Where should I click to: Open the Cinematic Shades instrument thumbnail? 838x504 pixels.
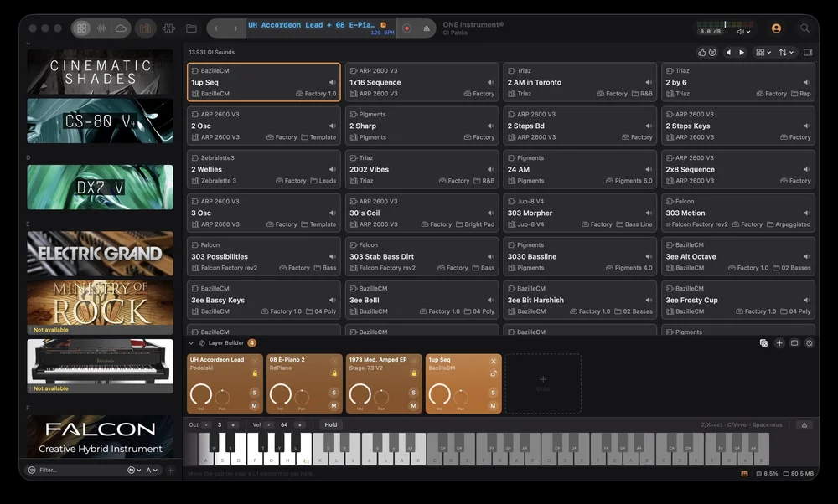(x=100, y=72)
